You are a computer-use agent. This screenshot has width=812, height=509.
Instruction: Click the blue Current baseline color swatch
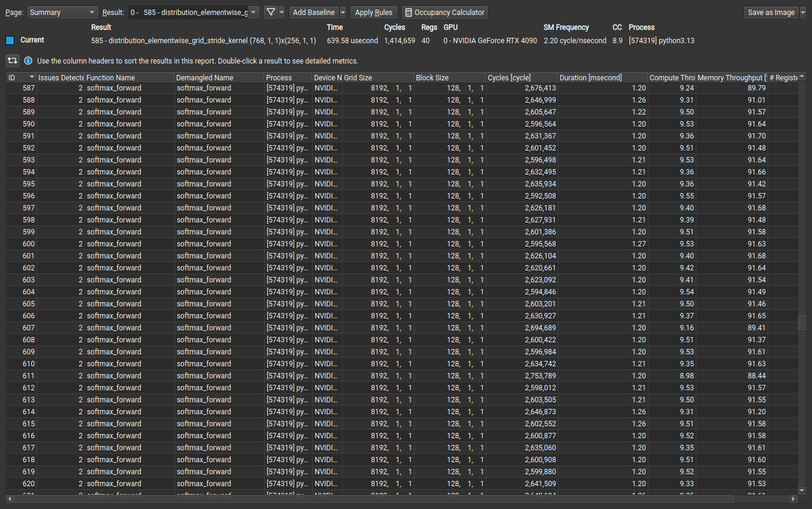pyautogui.click(x=10, y=40)
